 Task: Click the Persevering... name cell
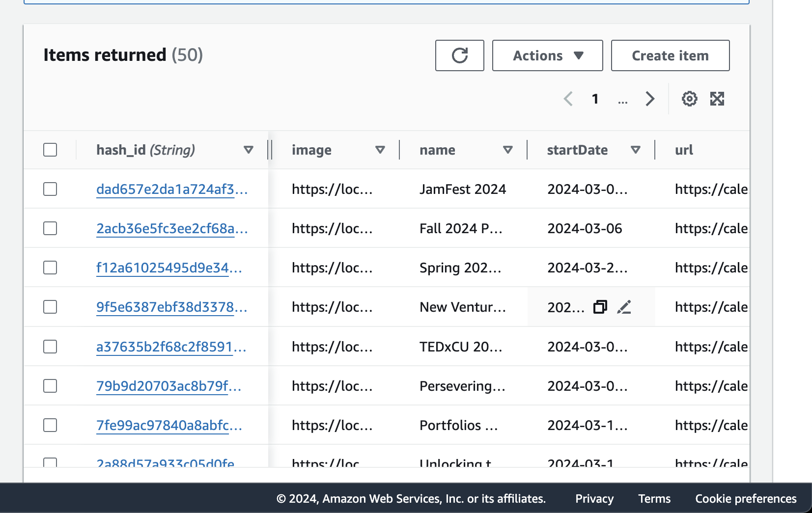(x=462, y=386)
